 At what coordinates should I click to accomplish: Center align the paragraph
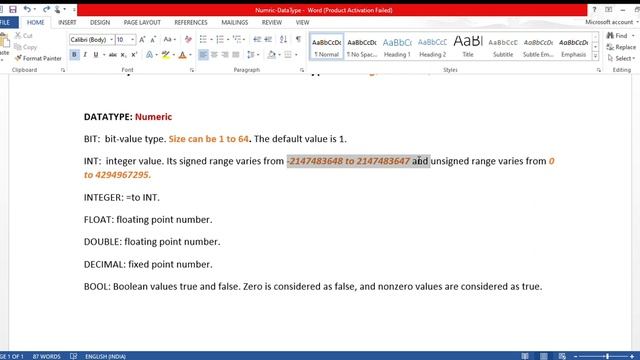coord(214,55)
